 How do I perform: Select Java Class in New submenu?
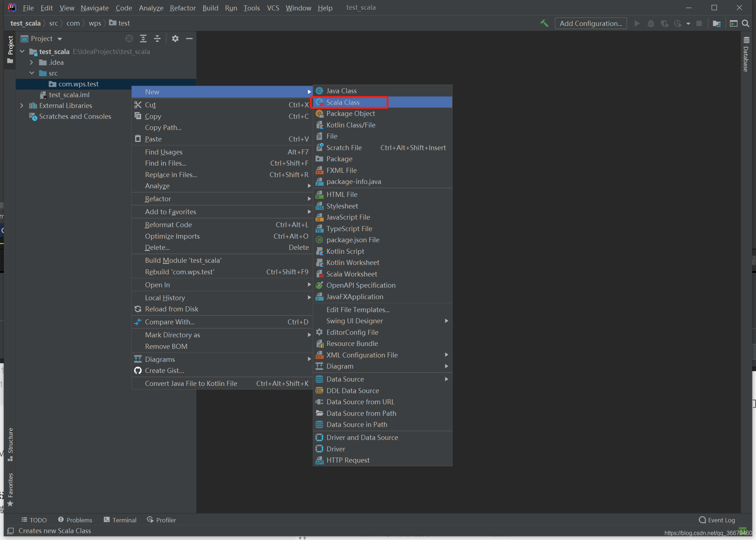pos(383,91)
